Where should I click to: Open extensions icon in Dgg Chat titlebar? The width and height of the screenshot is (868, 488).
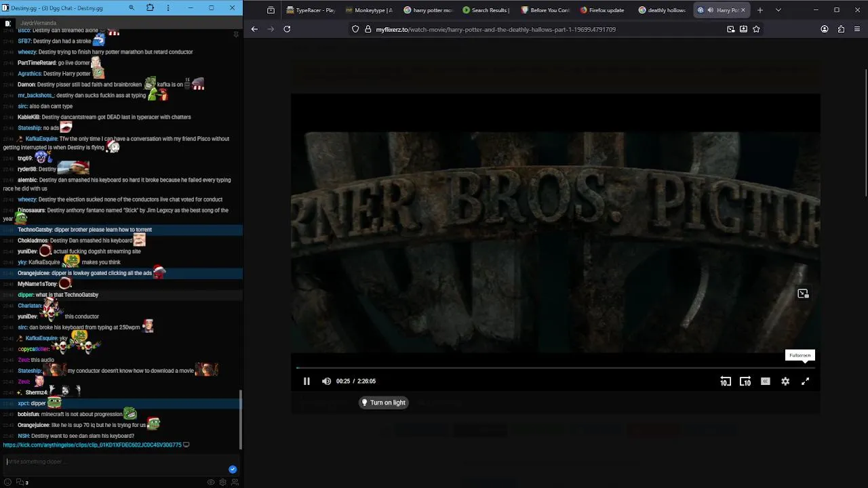click(x=150, y=8)
